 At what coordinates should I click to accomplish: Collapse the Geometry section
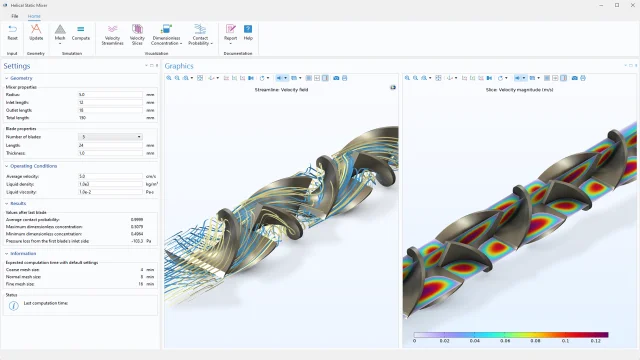tap(7, 78)
